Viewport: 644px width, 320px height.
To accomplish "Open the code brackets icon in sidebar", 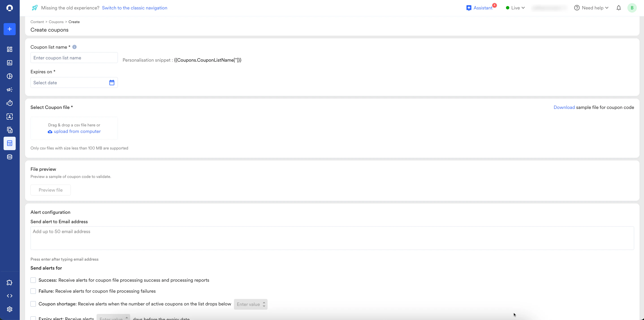I will (9, 296).
